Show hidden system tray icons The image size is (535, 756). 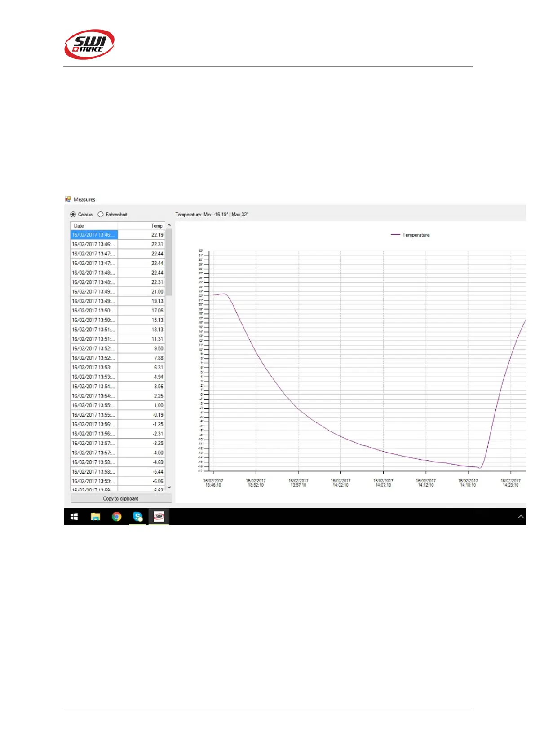521,517
